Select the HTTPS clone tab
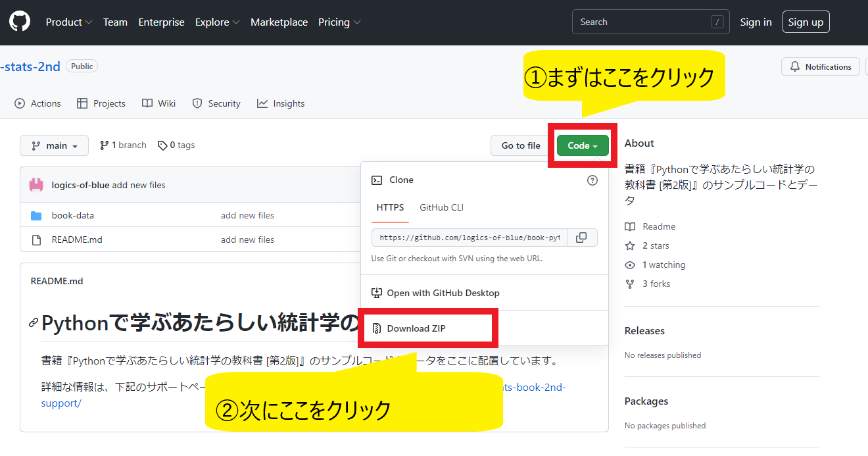868x456 pixels. tap(390, 207)
